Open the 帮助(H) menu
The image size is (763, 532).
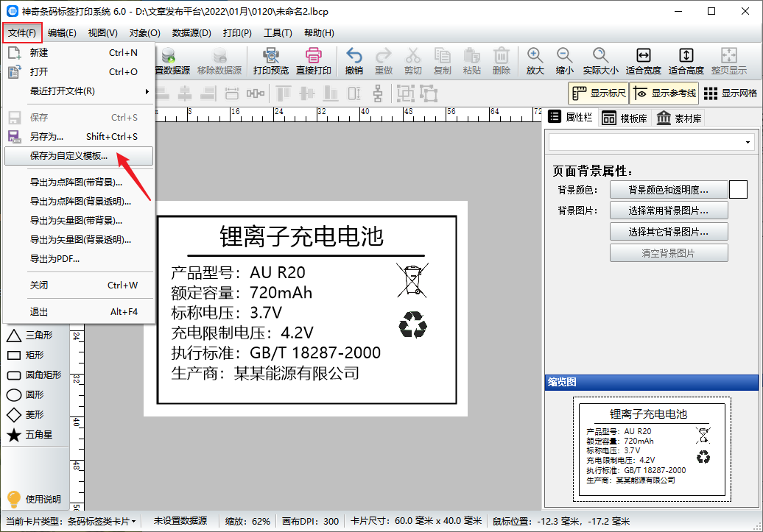click(319, 33)
